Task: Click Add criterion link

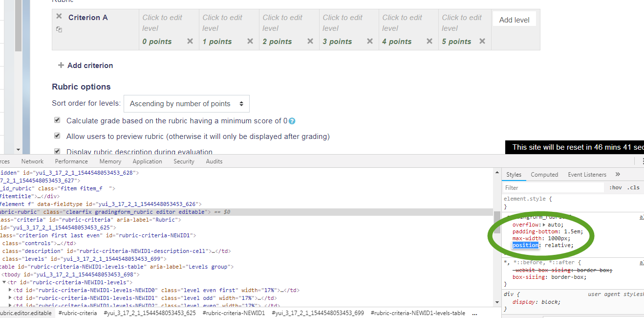Action: pos(86,65)
